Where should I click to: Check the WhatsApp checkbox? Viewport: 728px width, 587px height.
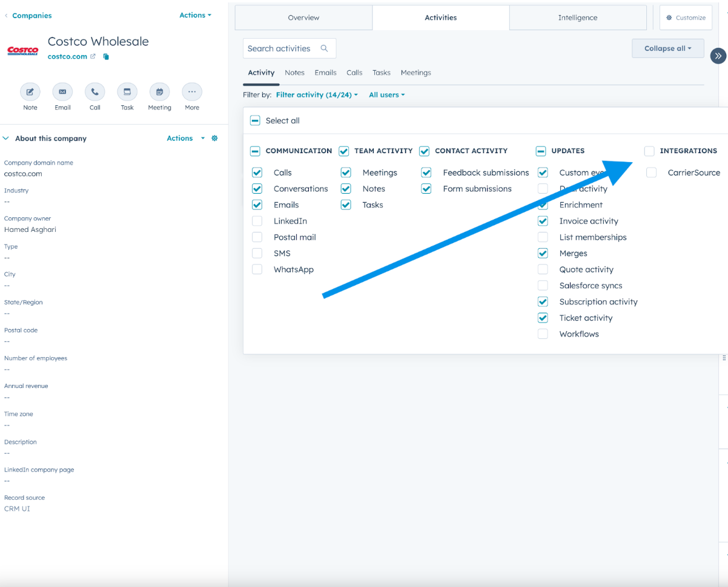257,269
